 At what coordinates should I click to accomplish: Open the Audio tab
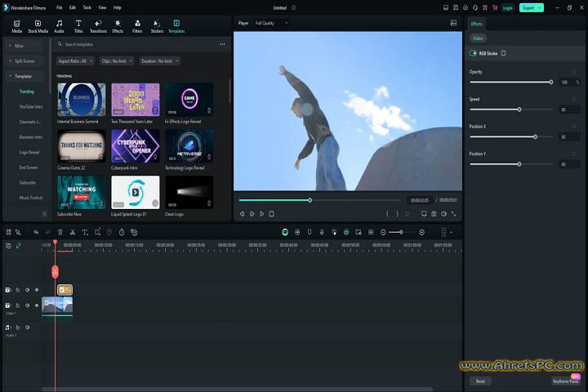point(59,27)
